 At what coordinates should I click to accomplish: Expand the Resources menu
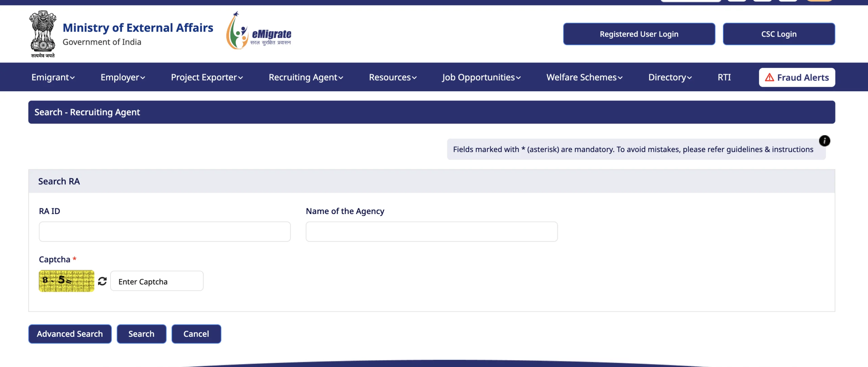pyautogui.click(x=393, y=77)
